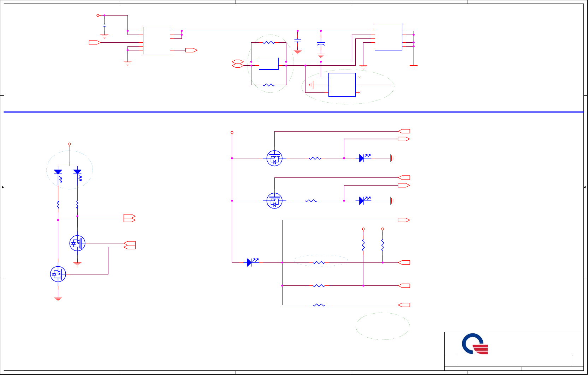Select the ground symbol right of the top-right IC
Screen dimensions: 588x375
click(x=414, y=67)
